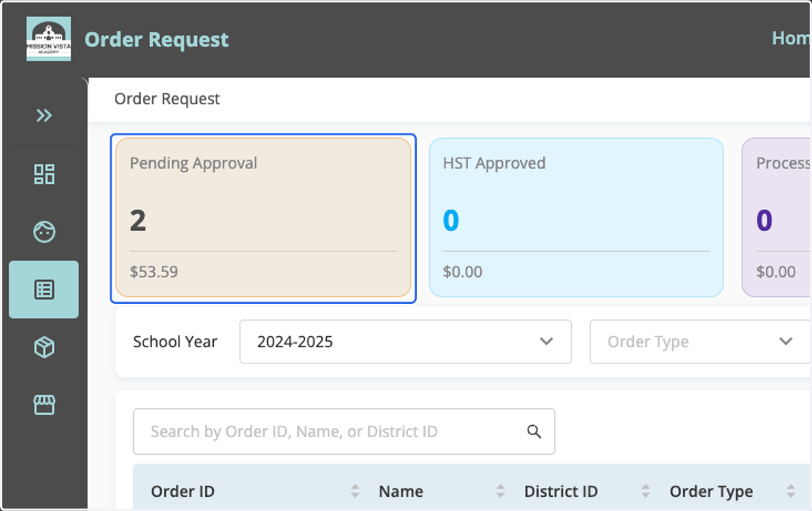Select the Processing status card
This screenshot has width=812, height=511.
(x=777, y=218)
